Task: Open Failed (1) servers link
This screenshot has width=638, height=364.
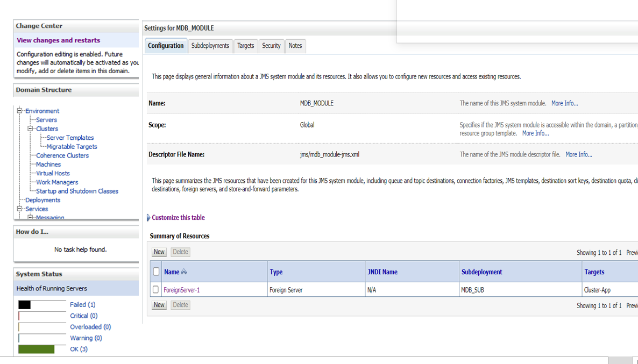Action: tap(83, 305)
